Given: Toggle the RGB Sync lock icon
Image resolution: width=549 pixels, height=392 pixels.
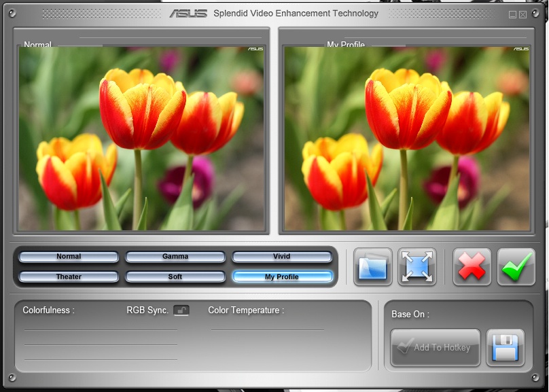Looking at the screenshot, I should 181,310.
